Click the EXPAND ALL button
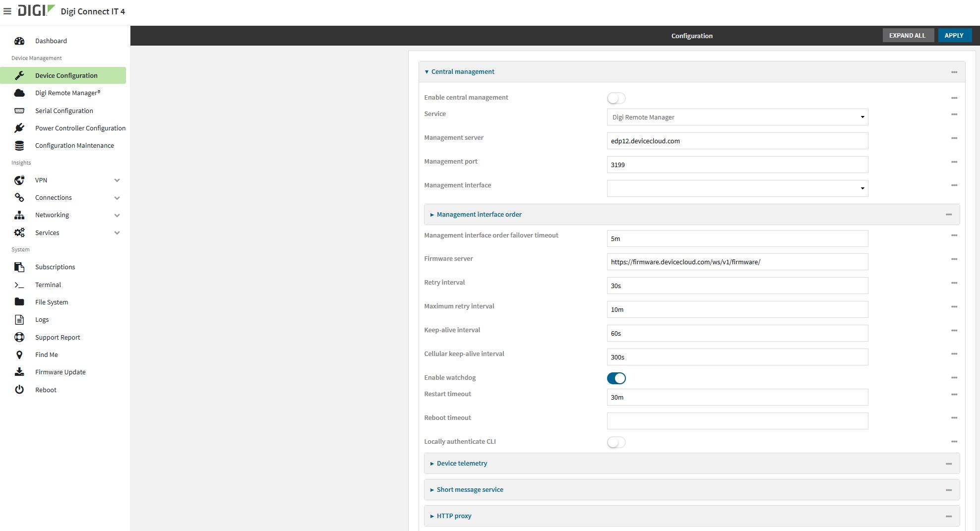The image size is (980, 531). [908, 35]
